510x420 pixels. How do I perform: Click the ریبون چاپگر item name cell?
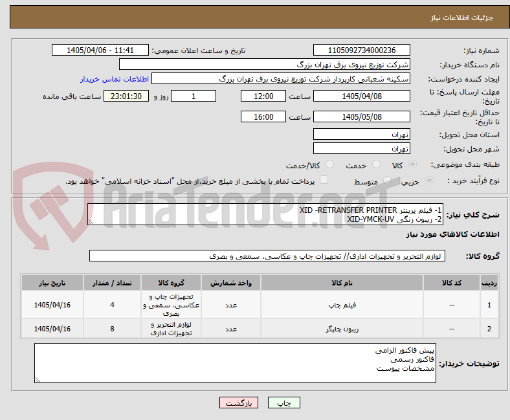342,329
